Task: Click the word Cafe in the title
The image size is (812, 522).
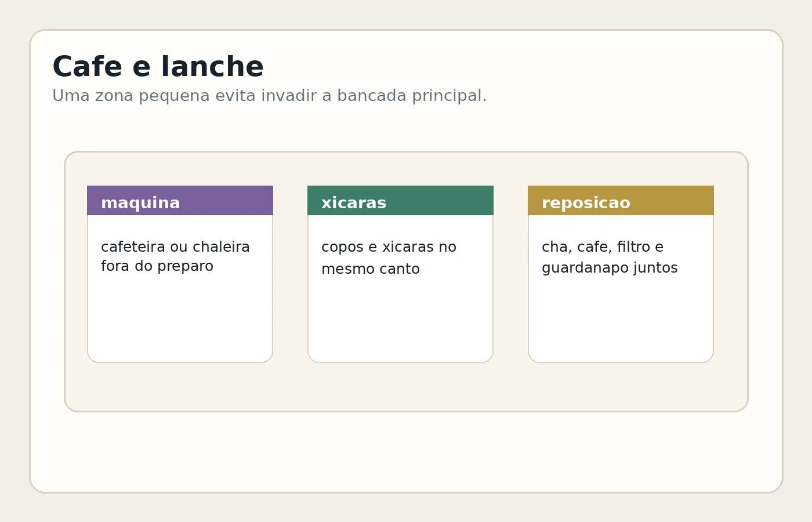Action: click(x=87, y=67)
